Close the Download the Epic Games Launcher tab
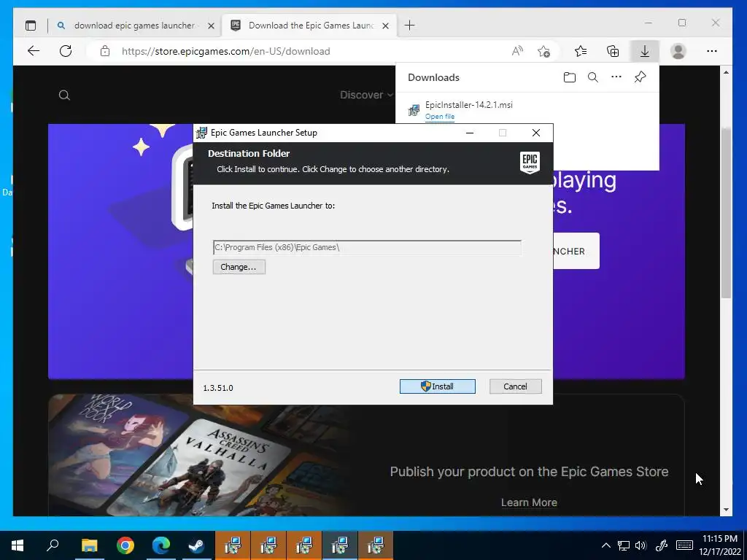The image size is (747, 560). (386, 26)
